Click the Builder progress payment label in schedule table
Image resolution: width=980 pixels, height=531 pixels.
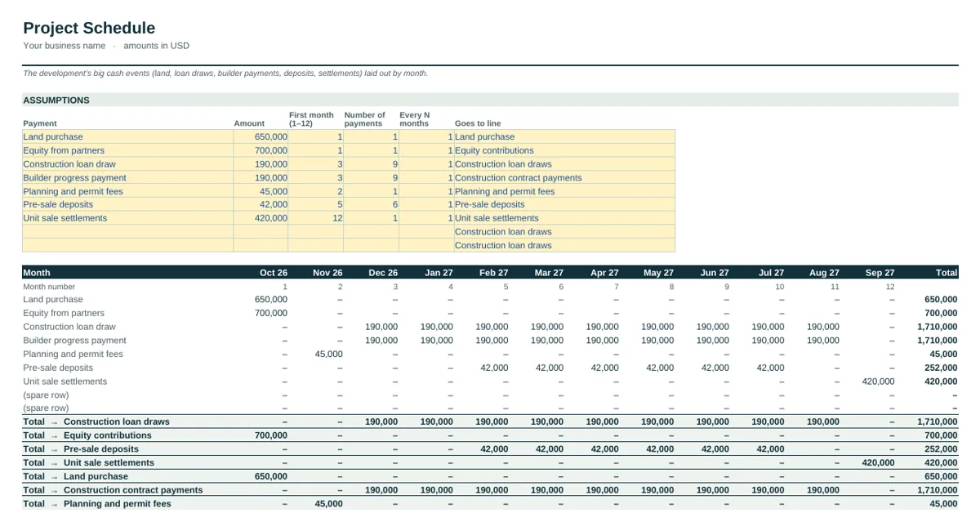[x=74, y=341]
